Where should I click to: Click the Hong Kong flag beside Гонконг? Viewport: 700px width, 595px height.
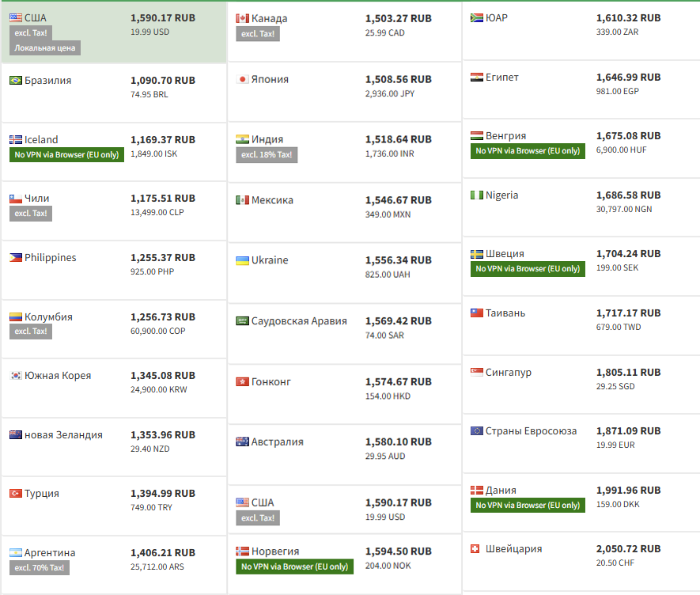tap(243, 381)
